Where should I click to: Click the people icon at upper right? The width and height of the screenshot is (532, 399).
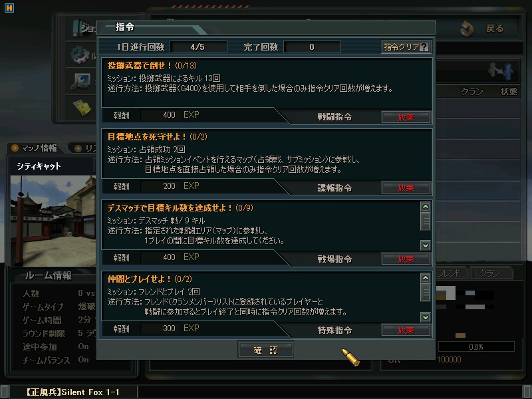pyautogui.click(x=500, y=71)
